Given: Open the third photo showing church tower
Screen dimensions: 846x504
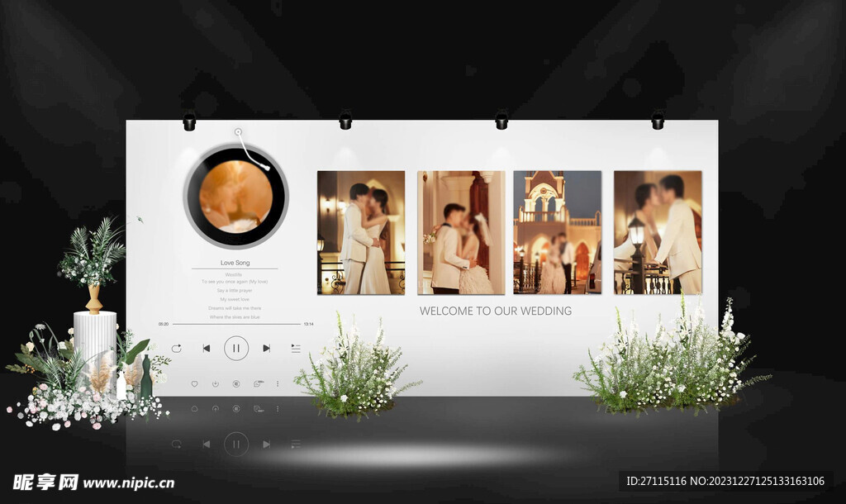Looking at the screenshot, I should [558, 232].
